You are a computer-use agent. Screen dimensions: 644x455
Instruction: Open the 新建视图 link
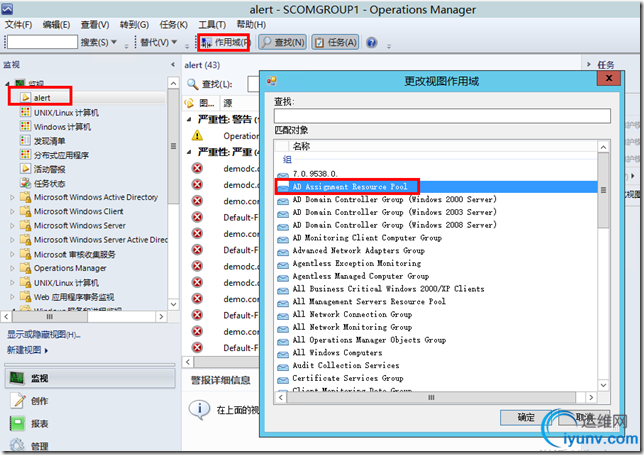[27, 350]
